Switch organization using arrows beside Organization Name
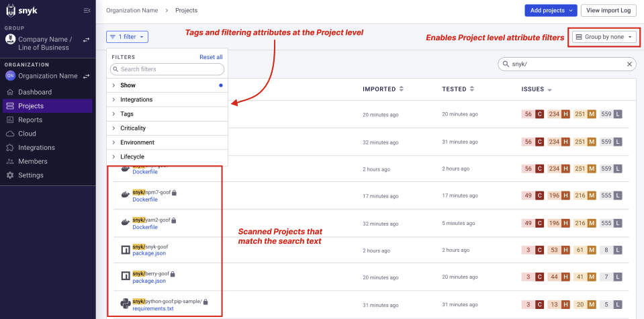This screenshot has height=319, width=644. coord(86,76)
